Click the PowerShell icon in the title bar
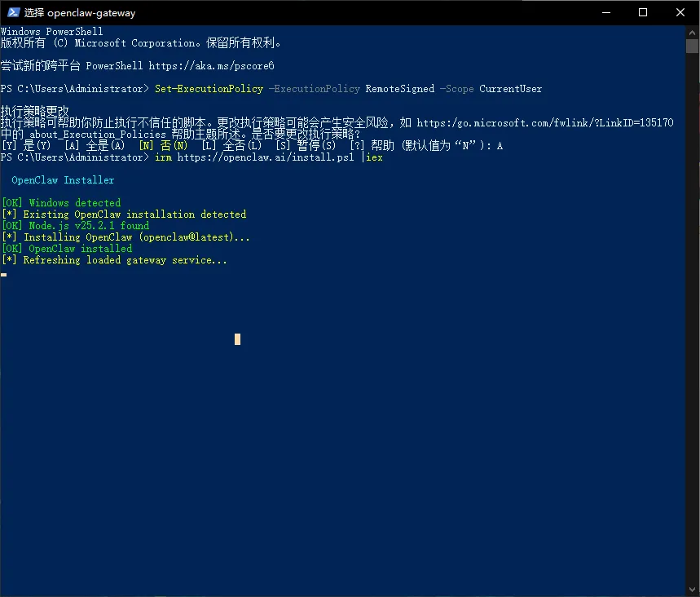Image resolution: width=700 pixels, height=597 pixels. pyautogui.click(x=13, y=12)
